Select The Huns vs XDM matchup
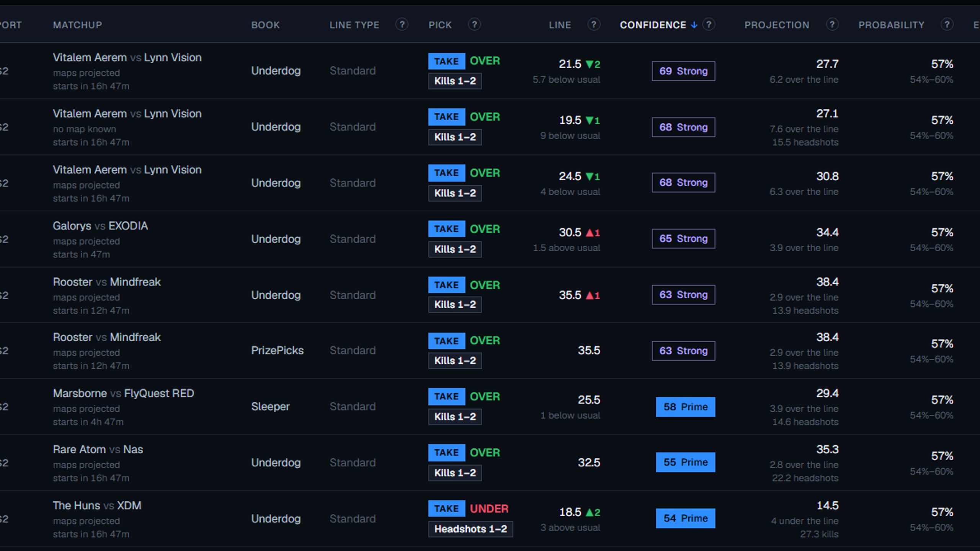Image resolution: width=980 pixels, height=551 pixels. coord(97,505)
